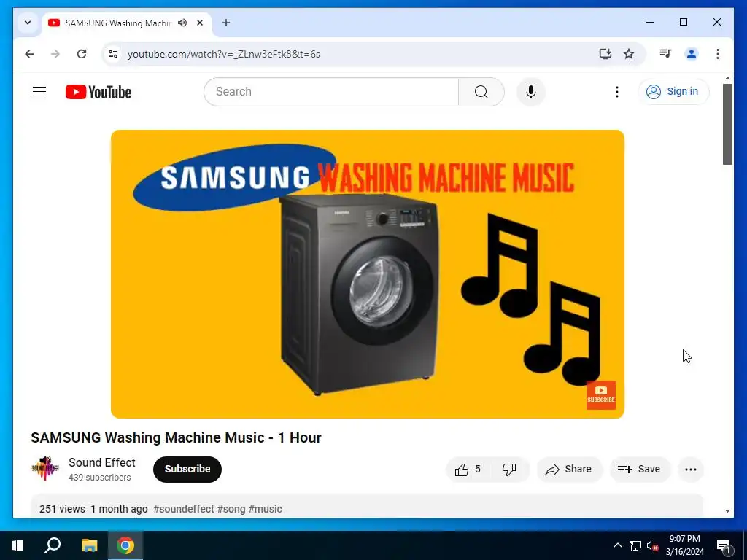The height and width of the screenshot is (560, 747).
Task: Click the address bar URL
Action: pos(223,54)
